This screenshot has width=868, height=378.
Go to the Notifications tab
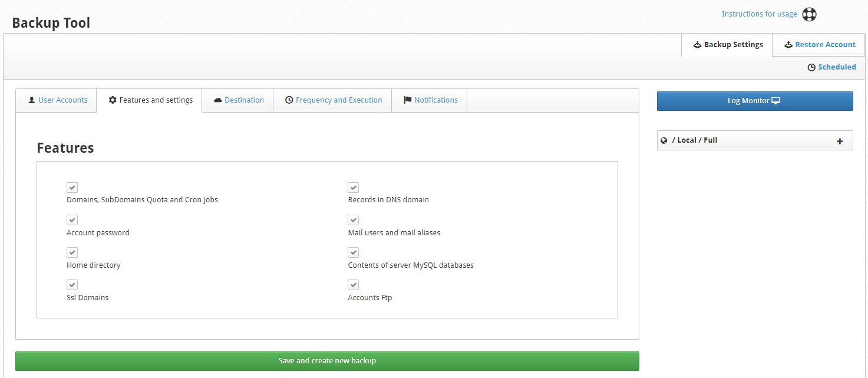430,100
